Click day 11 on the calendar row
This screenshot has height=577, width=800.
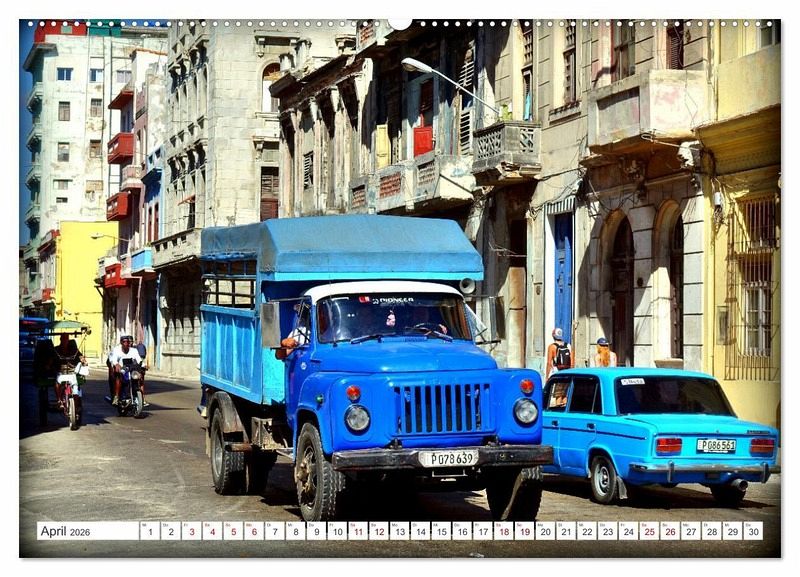pos(357,531)
